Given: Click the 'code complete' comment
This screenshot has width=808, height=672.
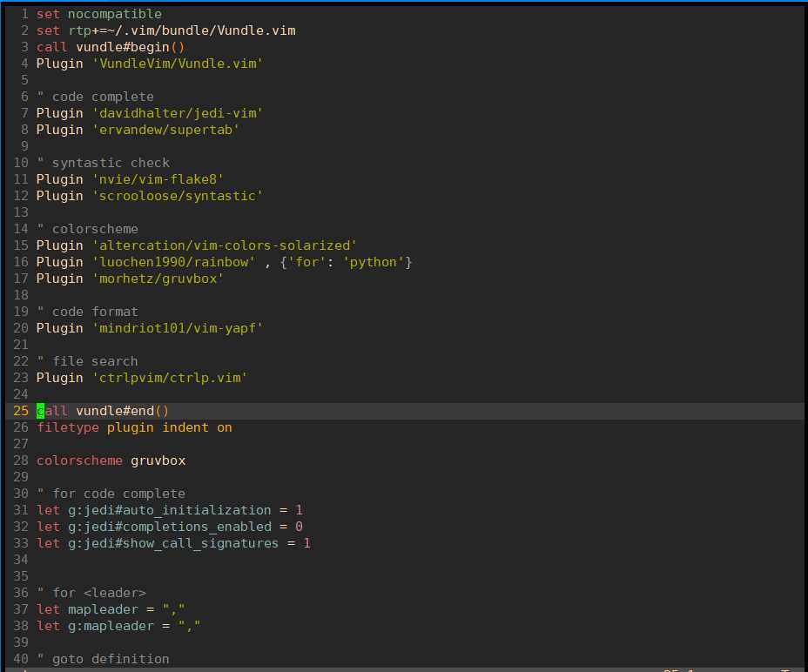Looking at the screenshot, I should pyautogui.click(x=95, y=97).
